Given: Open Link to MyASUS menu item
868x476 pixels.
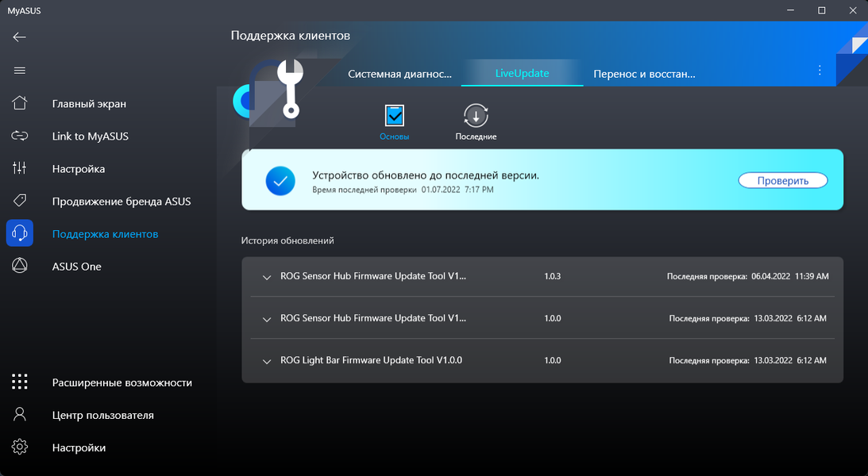Looking at the screenshot, I should (91, 136).
